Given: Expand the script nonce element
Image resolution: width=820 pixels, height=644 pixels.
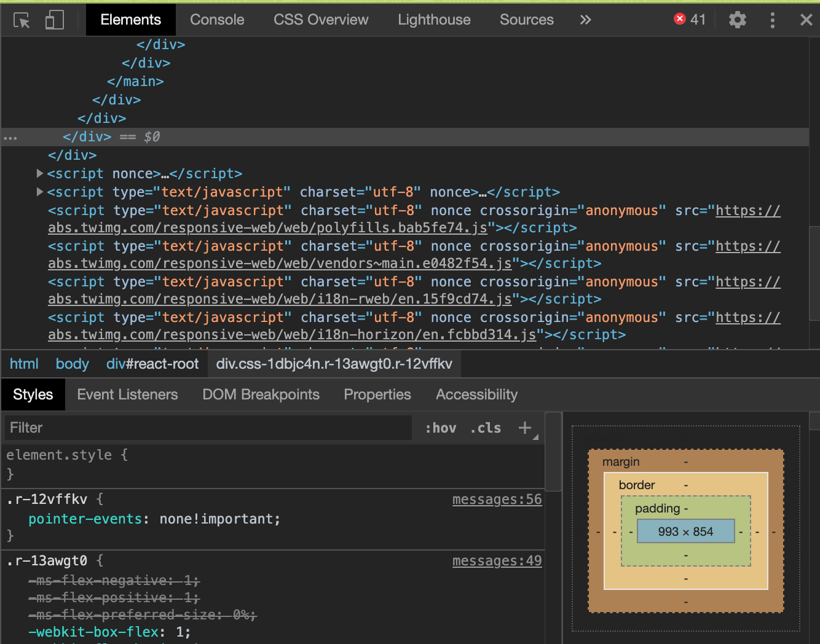Looking at the screenshot, I should coord(40,174).
